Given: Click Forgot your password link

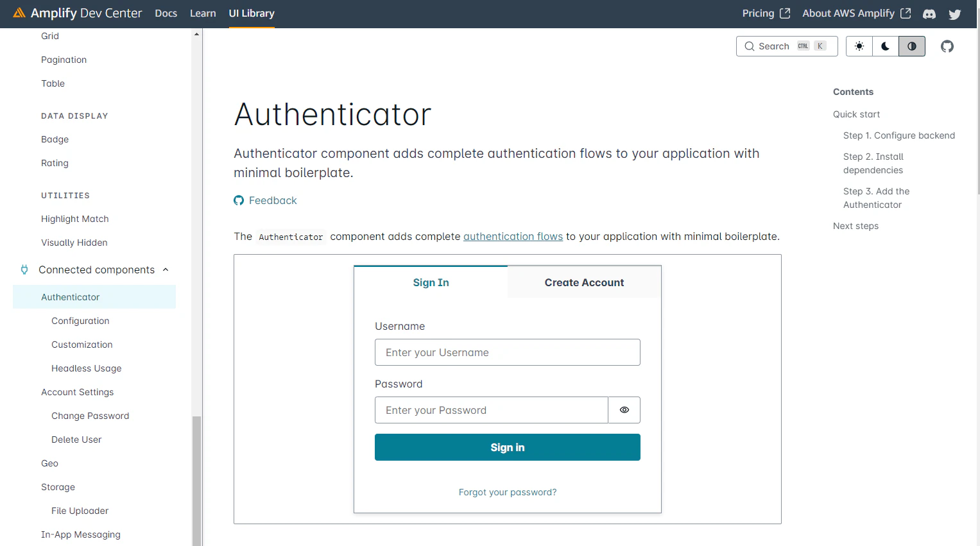Looking at the screenshot, I should click(508, 492).
